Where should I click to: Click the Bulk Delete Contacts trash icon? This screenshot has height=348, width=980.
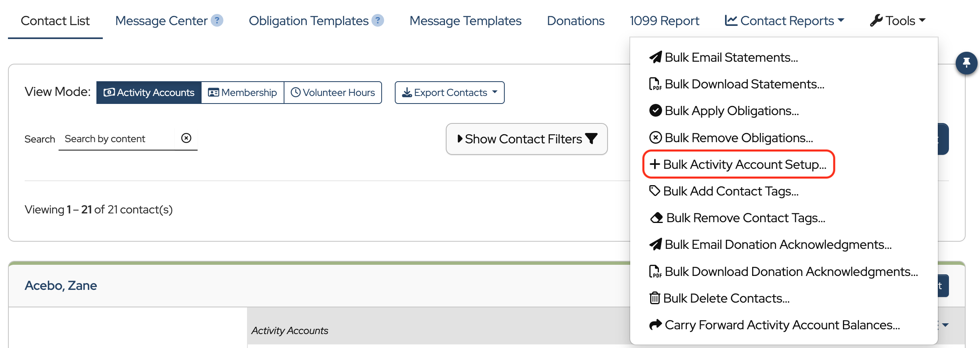[x=655, y=298]
